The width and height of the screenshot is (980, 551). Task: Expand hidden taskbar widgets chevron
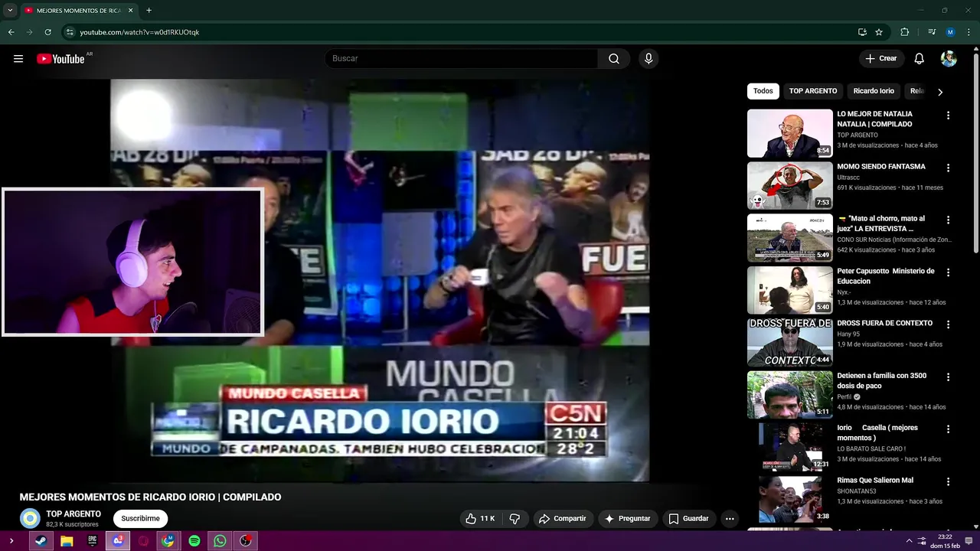pyautogui.click(x=11, y=541)
